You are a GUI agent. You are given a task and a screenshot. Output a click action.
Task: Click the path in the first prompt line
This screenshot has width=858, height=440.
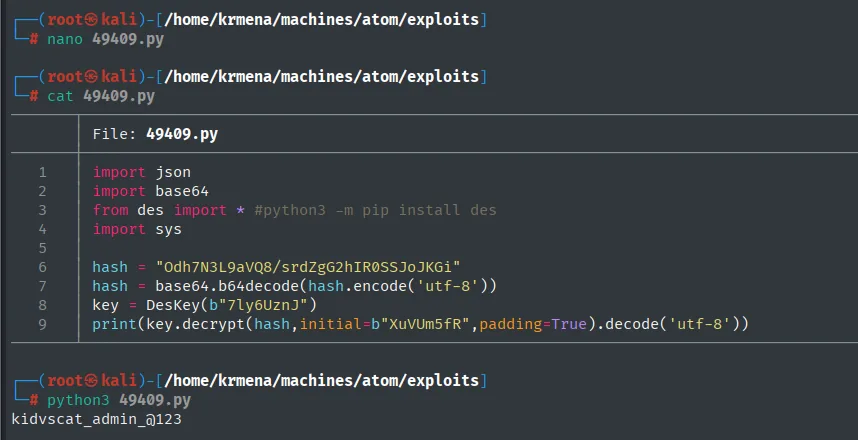(x=322, y=20)
